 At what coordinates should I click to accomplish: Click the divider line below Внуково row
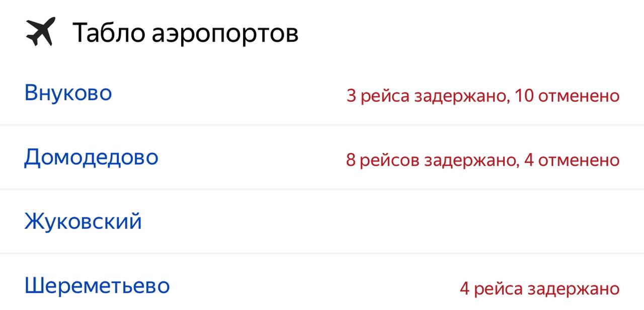click(322, 125)
